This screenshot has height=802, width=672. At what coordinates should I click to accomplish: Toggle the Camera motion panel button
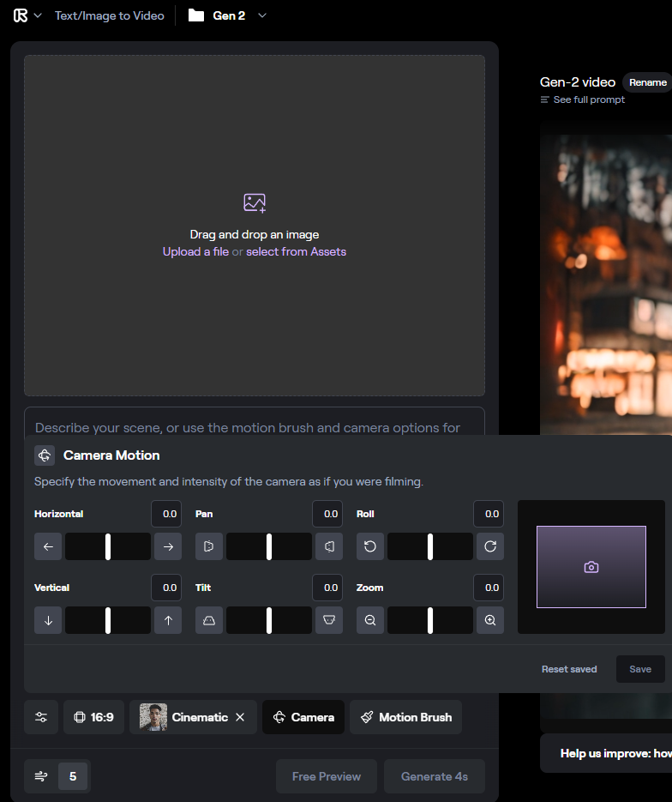pos(303,717)
